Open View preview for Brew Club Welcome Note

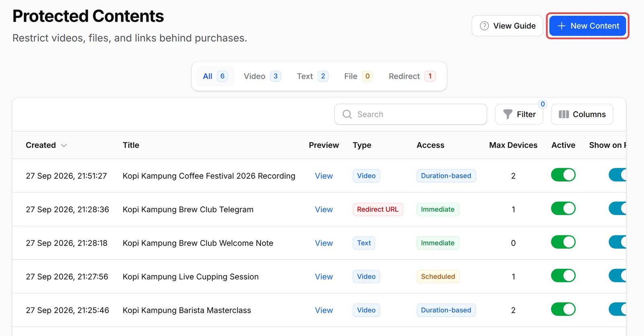324,243
